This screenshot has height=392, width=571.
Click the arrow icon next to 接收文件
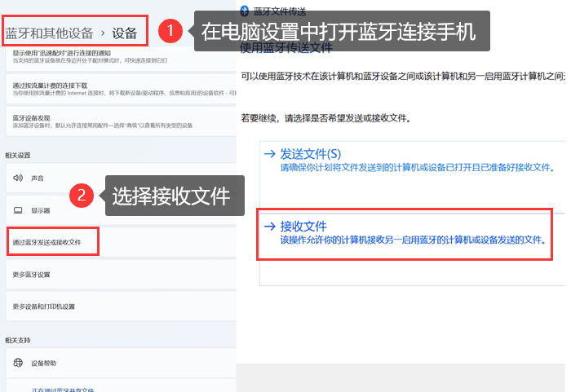(270, 226)
